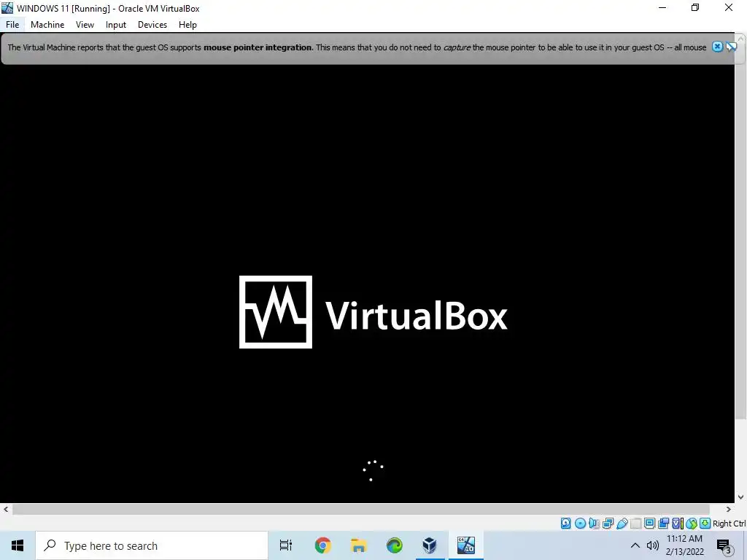Image resolution: width=747 pixels, height=560 pixels.
Task: Click the recording status icon
Action: [663, 524]
